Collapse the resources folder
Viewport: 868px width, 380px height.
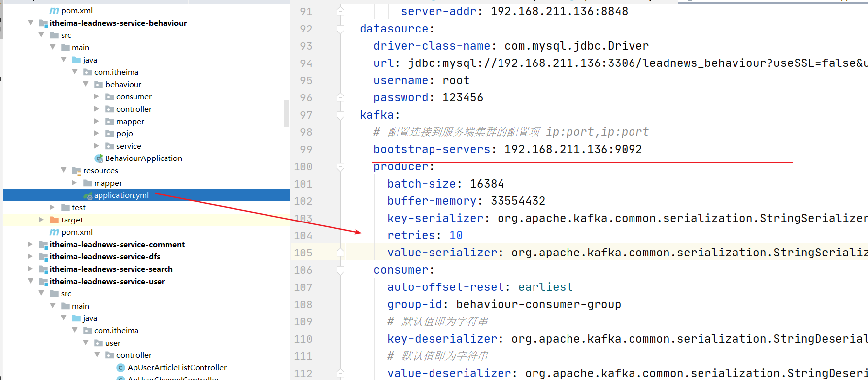tap(64, 170)
